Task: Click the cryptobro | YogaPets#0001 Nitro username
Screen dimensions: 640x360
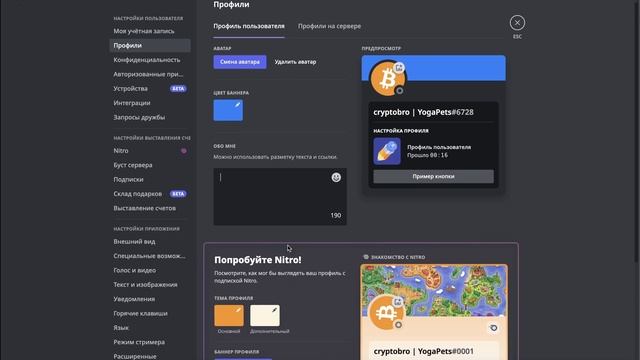Action: click(424, 351)
